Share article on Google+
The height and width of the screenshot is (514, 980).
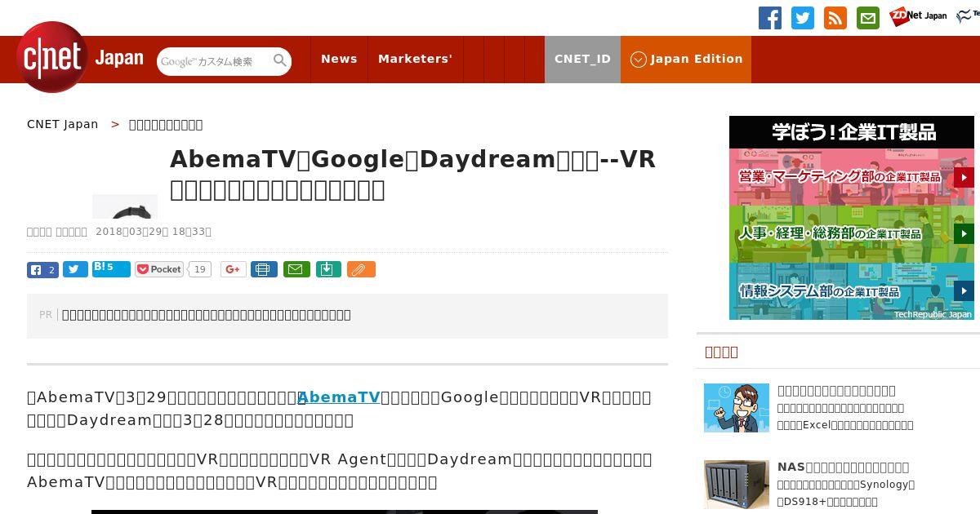233,269
